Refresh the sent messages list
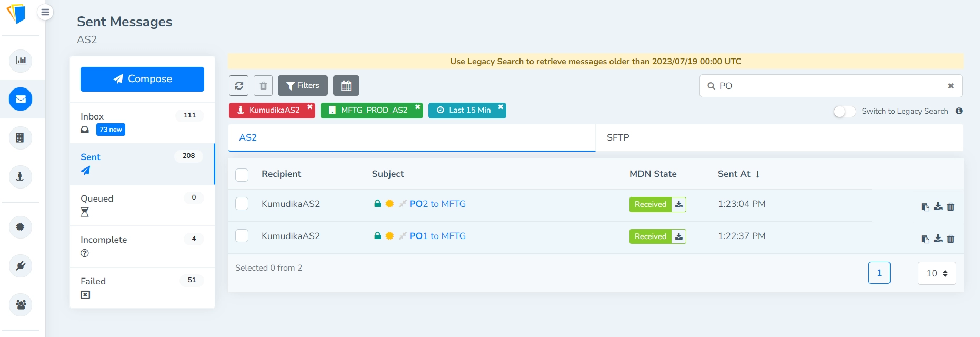Image resolution: width=980 pixels, height=337 pixels. point(239,86)
